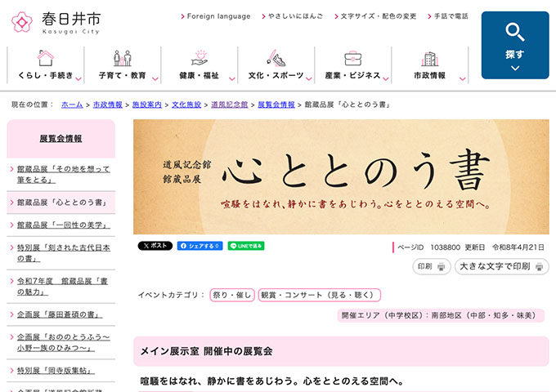Screen dimensions: 556x392
Task: Click 市政情報 in the breadcrumb
Action: point(108,105)
